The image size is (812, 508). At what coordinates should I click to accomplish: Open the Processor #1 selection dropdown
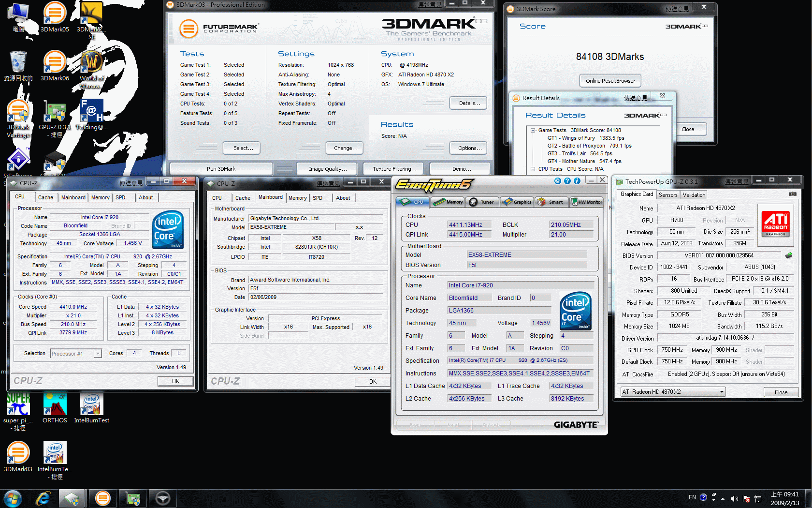[76, 354]
